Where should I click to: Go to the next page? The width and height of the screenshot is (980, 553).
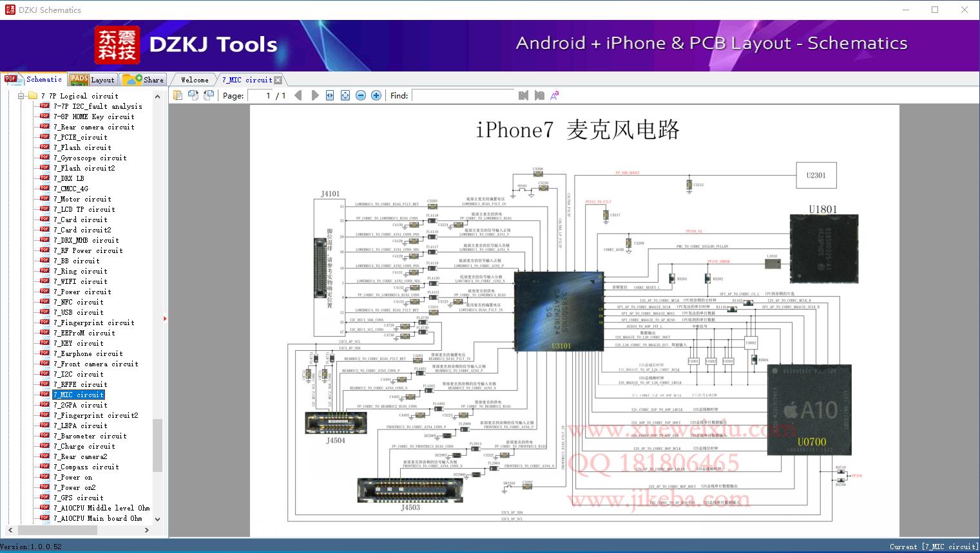(314, 95)
